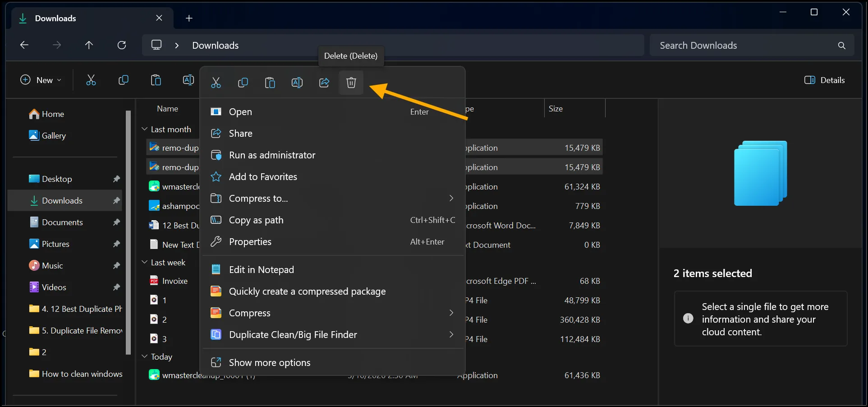Click the Cut icon in the context menu toolbar
The width and height of the screenshot is (868, 407).
pos(216,83)
